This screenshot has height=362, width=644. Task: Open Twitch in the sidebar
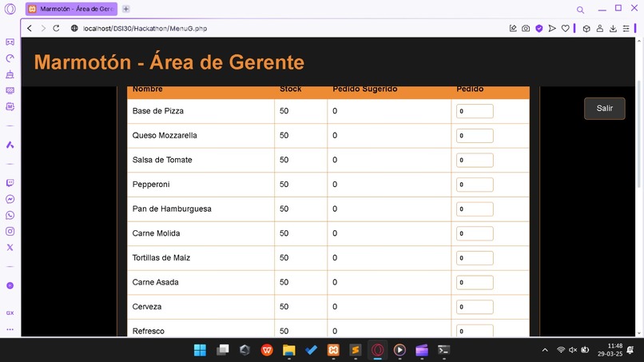pos(10,183)
